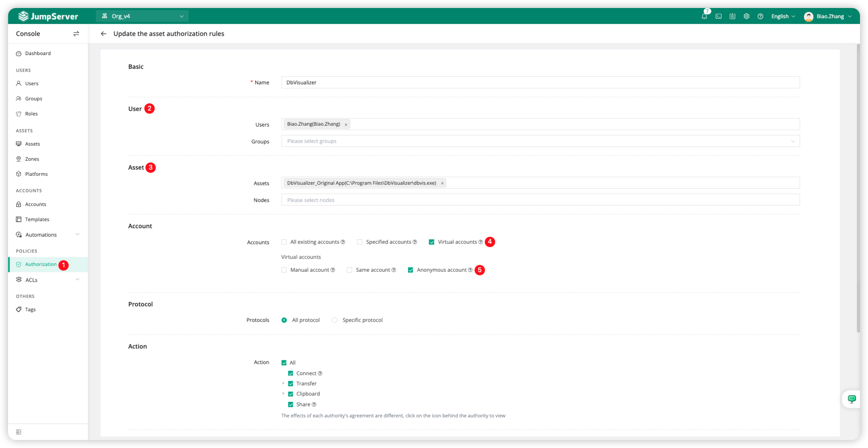Click the JumpServer logo
868x448 pixels.
(x=48, y=16)
